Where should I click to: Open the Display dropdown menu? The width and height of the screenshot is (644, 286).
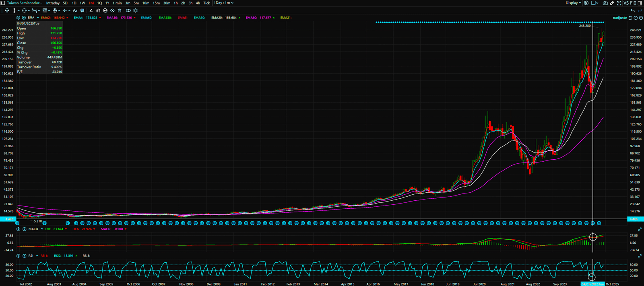573,3
